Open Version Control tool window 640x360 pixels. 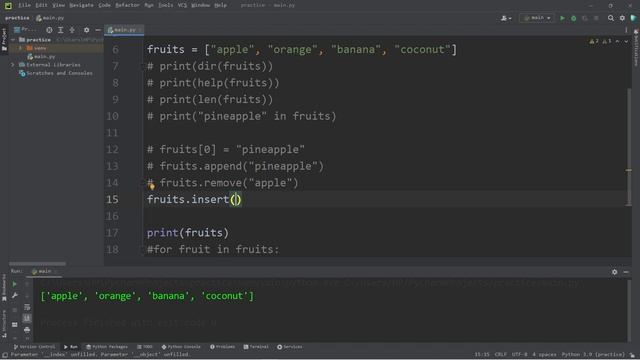click(34, 347)
